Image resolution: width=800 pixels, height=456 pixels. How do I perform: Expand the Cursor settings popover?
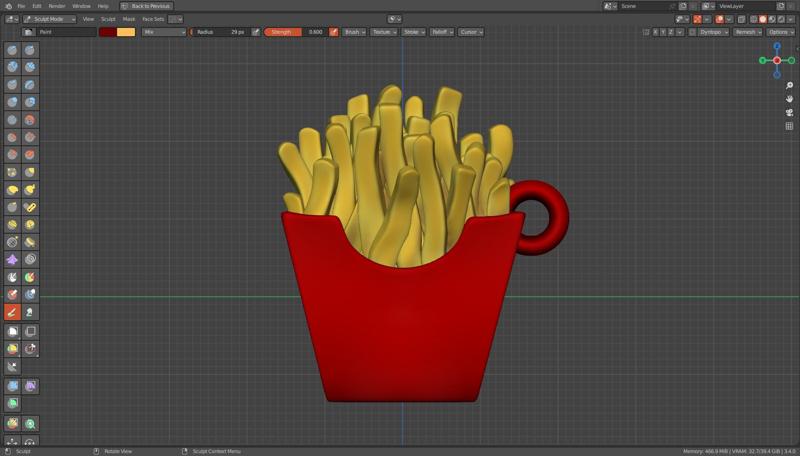pyautogui.click(x=471, y=32)
